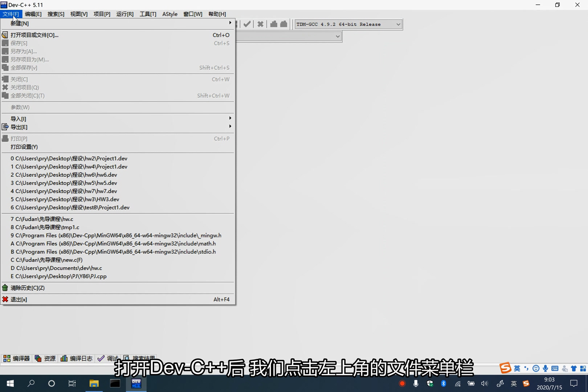Open File Explorer from taskbar
Image resolution: width=588 pixels, height=392 pixels.
(94, 383)
